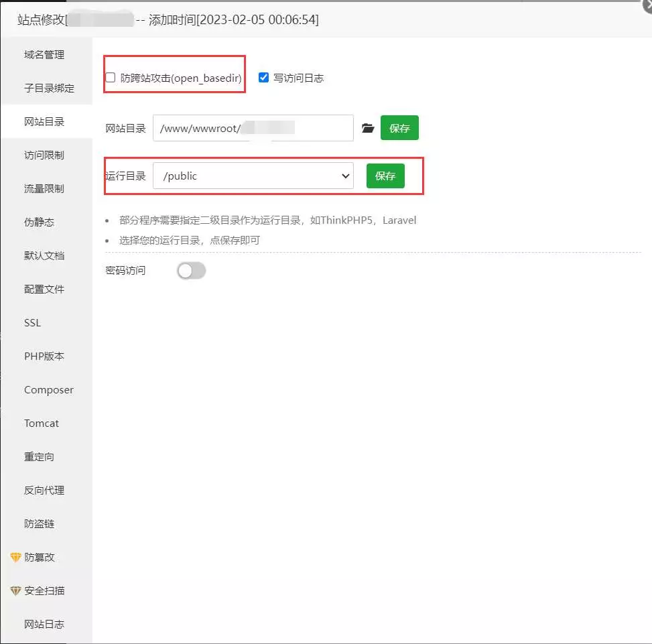This screenshot has height=644, width=652.
Task: Click the diamond icon next to 防篡改
Action: coord(16,557)
